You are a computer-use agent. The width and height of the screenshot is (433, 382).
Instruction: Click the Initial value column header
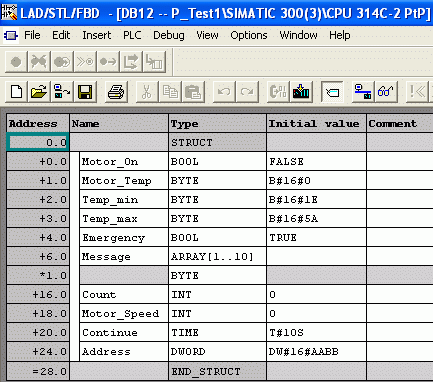coord(316,123)
